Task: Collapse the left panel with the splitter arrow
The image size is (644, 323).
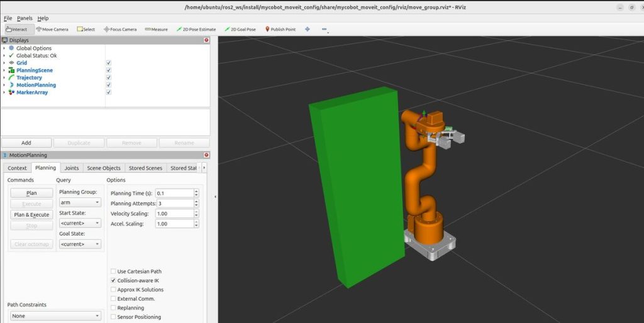Action: [215, 197]
